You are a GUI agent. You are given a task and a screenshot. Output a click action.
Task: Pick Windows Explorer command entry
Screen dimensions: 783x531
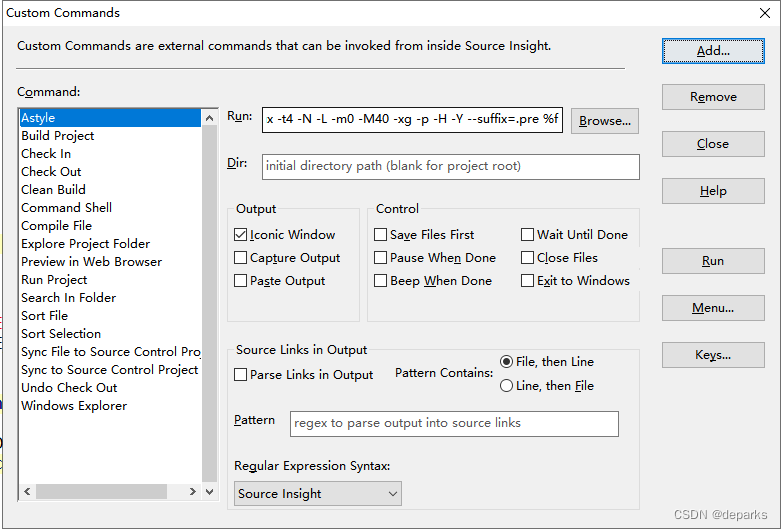coord(74,406)
